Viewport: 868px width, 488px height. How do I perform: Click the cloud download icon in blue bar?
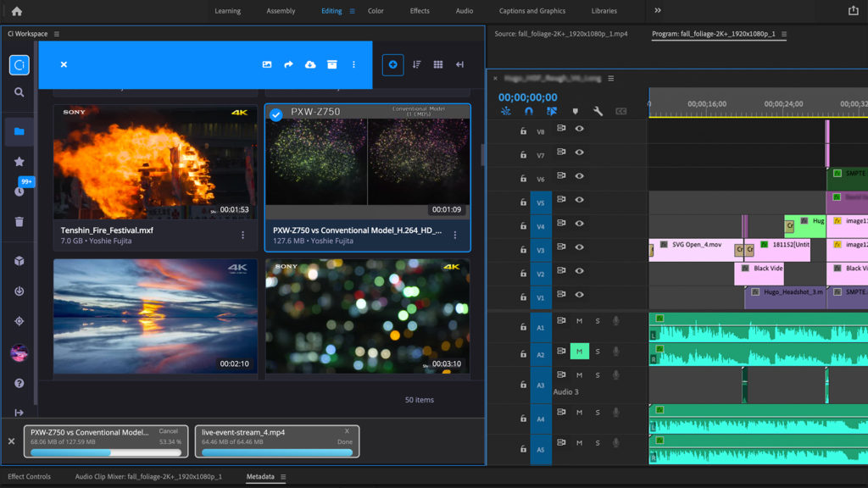[310, 64]
